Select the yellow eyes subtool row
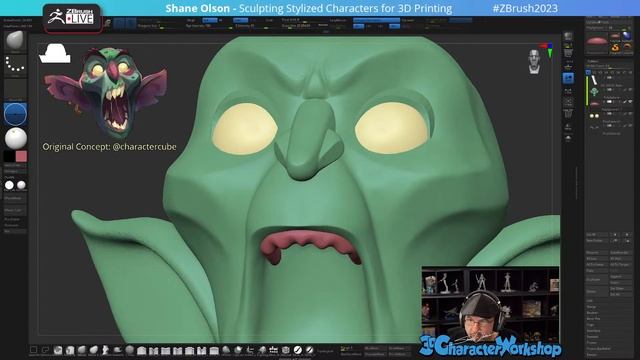 [610, 116]
